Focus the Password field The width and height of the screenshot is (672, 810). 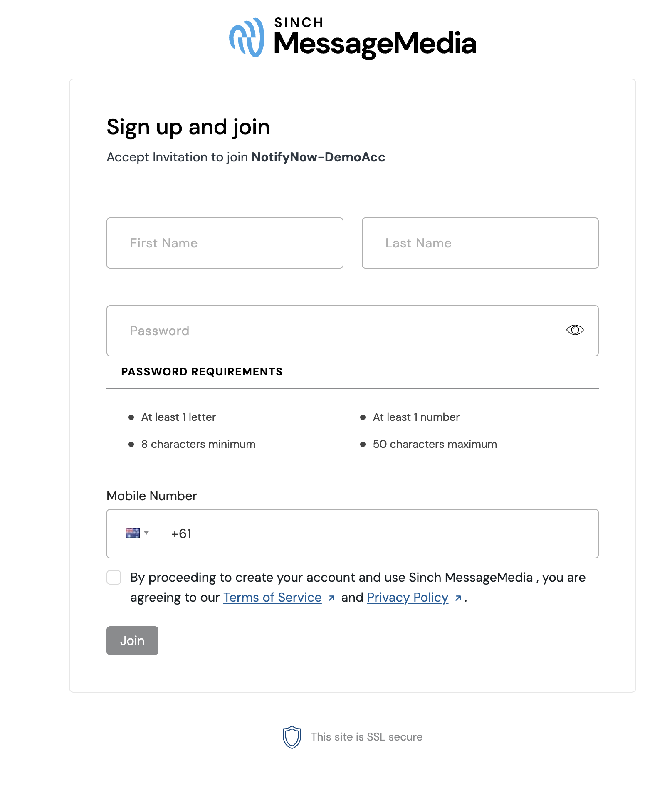[x=353, y=331]
